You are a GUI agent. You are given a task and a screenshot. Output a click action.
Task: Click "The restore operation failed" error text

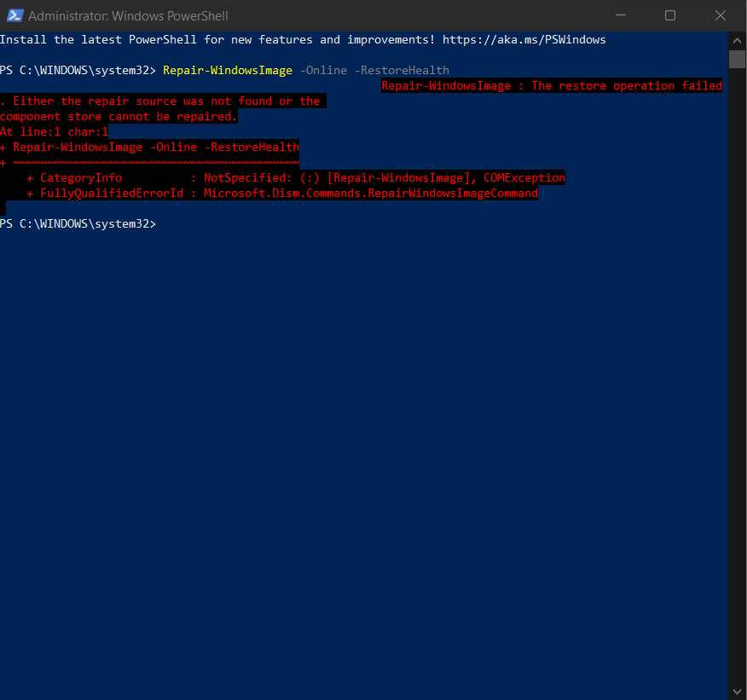pyautogui.click(x=627, y=86)
